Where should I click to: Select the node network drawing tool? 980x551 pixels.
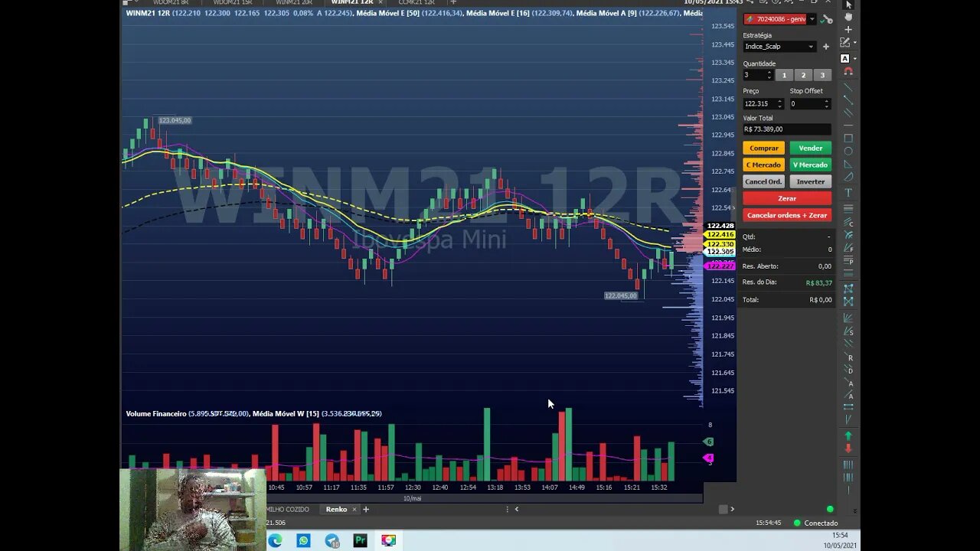pos(848,289)
